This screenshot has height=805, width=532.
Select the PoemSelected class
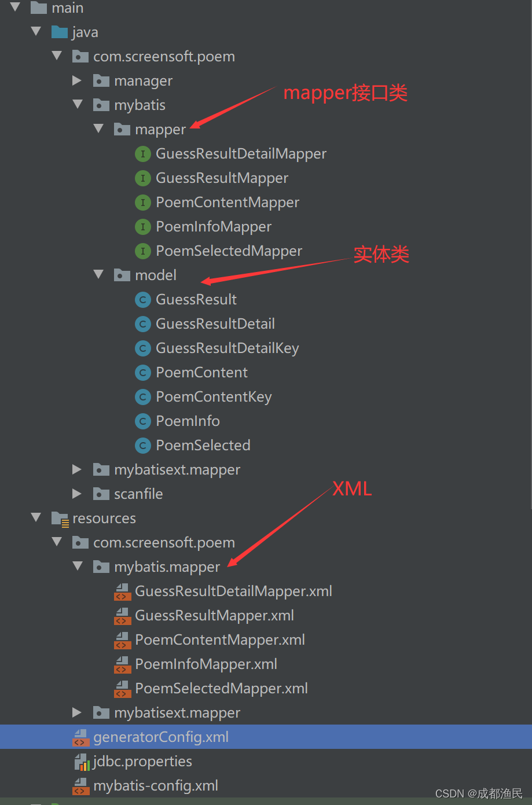click(x=202, y=446)
